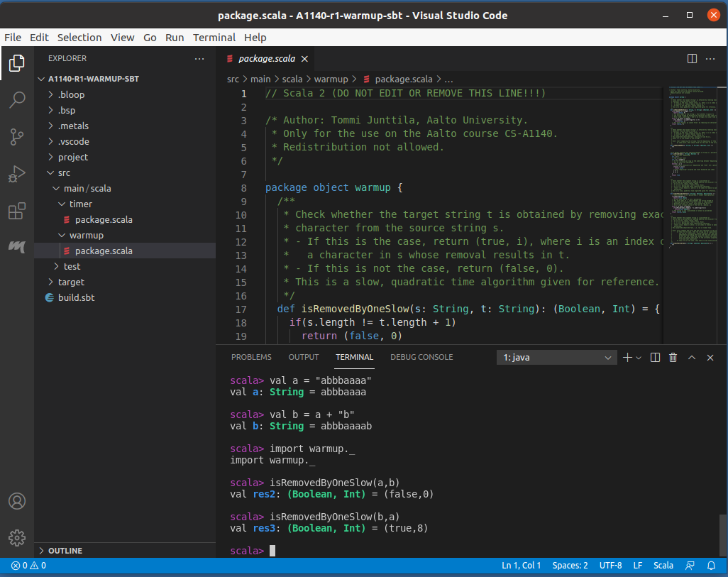Click the Scala language mode button
Viewport: 728px width, 577px height.
tap(663, 566)
